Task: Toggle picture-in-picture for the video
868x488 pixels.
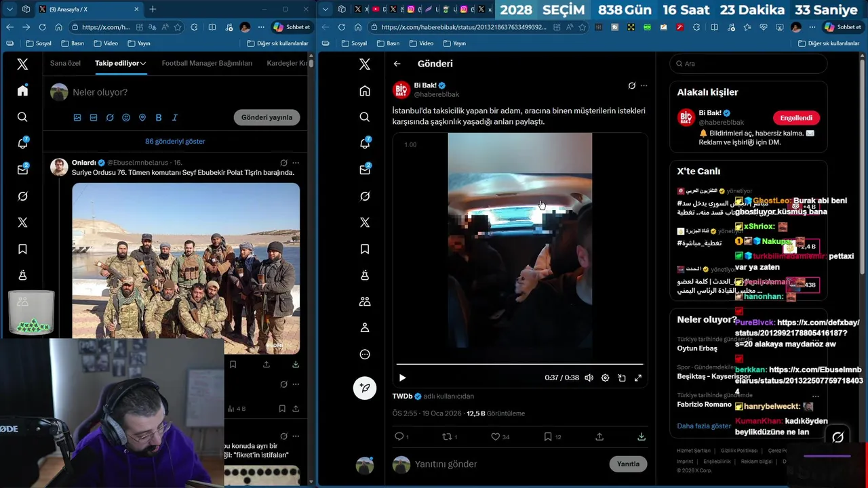Action: pyautogui.click(x=621, y=378)
